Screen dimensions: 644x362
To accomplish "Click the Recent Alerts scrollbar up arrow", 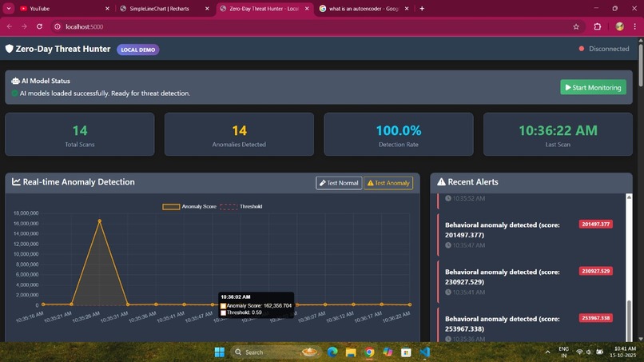I will coord(629,197).
